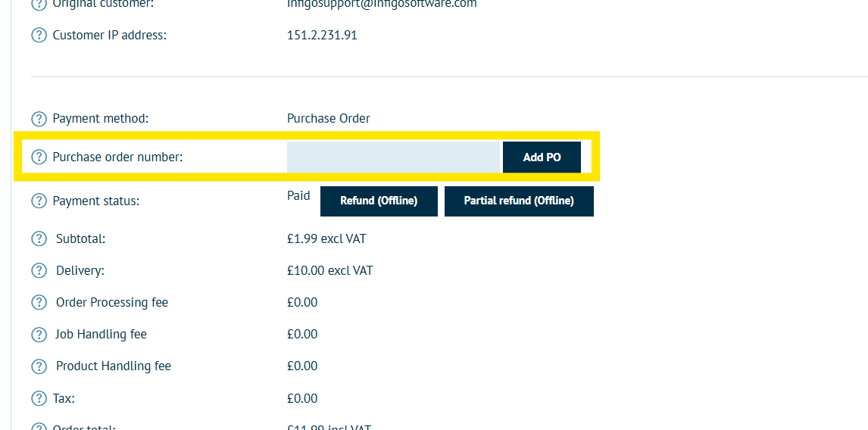This screenshot has width=868, height=430.
Task: Click help icon for Order Processing fee
Action: pyautogui.click(x=39, y=303)
